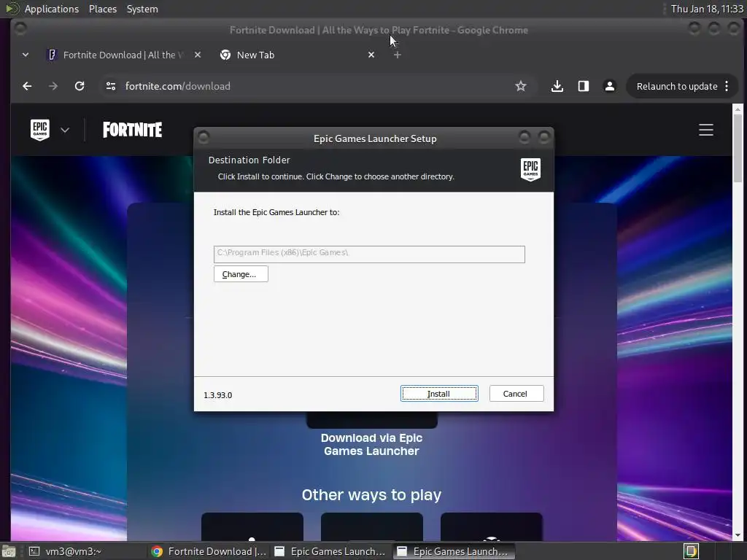The width and height of the screenshot is (747, 560).
Task: Click the Epic Games logo on page
Action: (40, 130)
